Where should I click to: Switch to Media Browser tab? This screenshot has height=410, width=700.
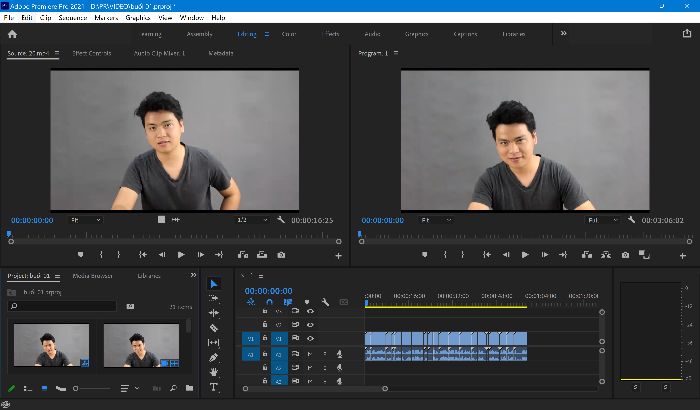click(x=92, y=276)
